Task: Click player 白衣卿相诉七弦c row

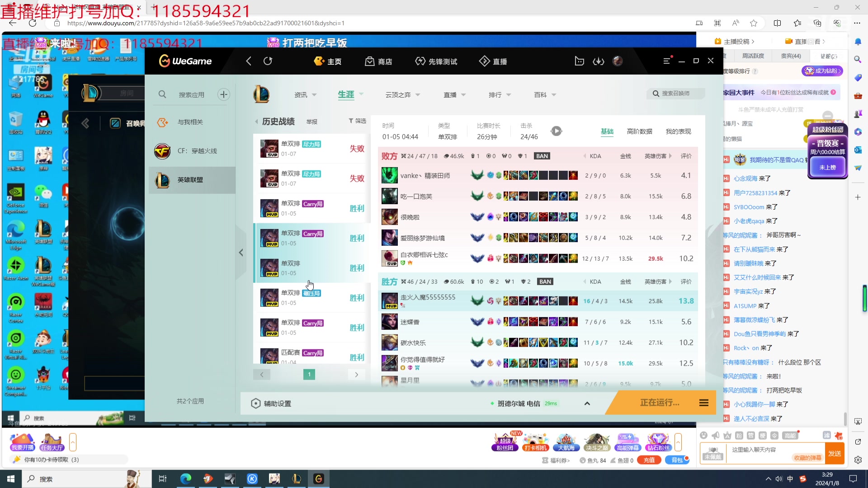Action: (x=538, y=258)
